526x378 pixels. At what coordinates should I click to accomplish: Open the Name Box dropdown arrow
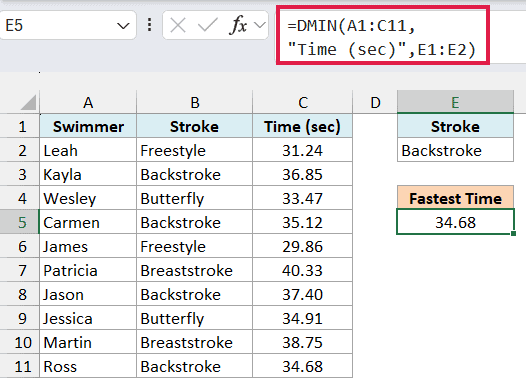(123, 25)
